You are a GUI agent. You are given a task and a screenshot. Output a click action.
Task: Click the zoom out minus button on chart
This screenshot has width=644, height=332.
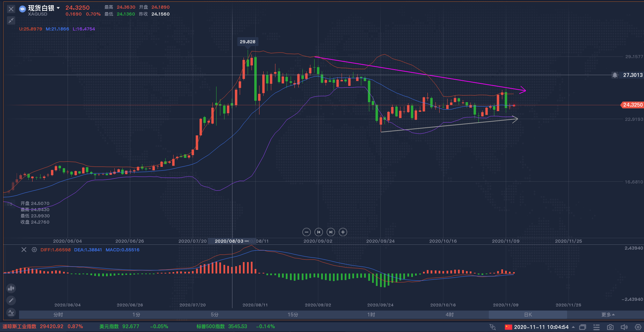tap(307, 232)
